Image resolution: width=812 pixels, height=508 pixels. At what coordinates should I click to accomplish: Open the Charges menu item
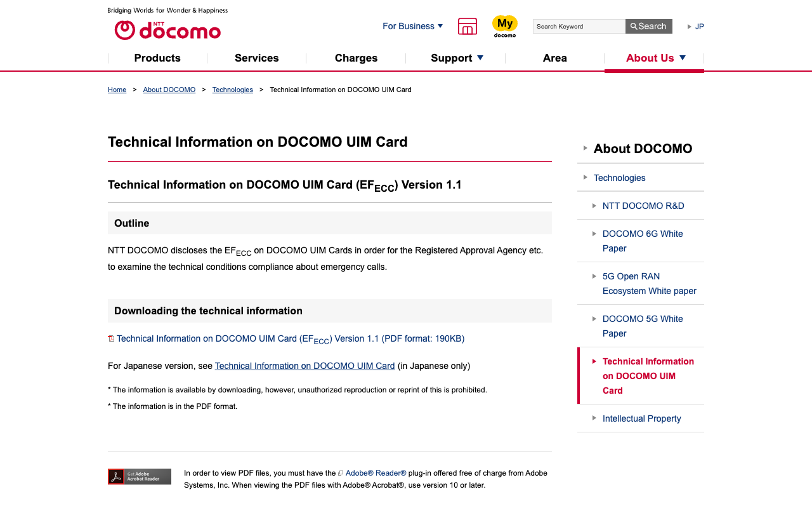click(357, 58)
